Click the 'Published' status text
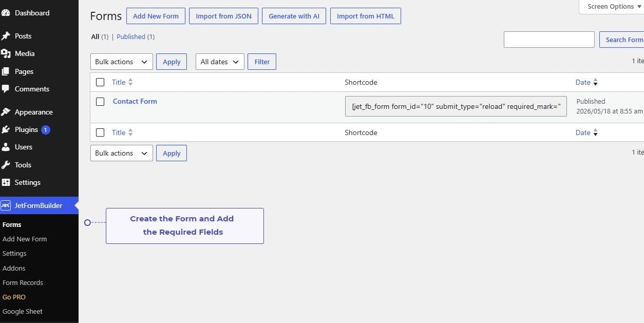 [x=591, y=101]
